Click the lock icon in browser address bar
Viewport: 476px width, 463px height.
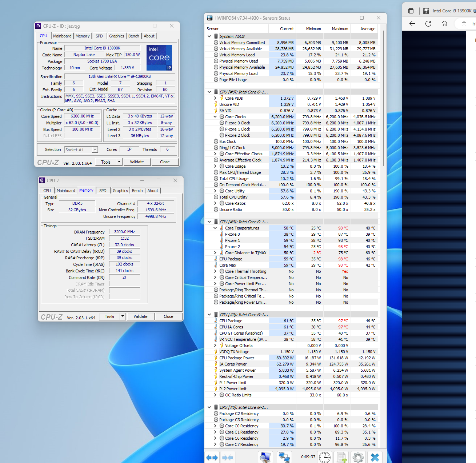[x=464, y=24]
